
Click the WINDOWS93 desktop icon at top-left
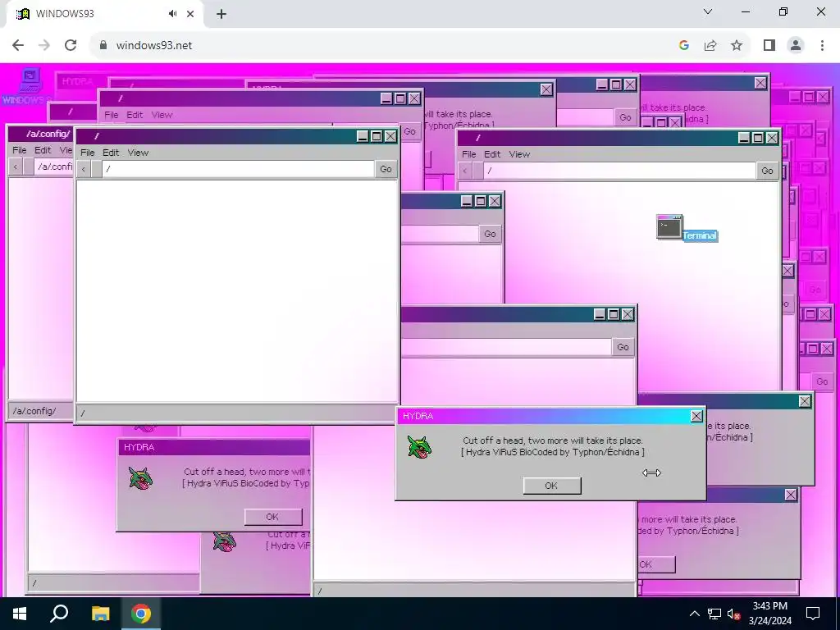point(28,85)
